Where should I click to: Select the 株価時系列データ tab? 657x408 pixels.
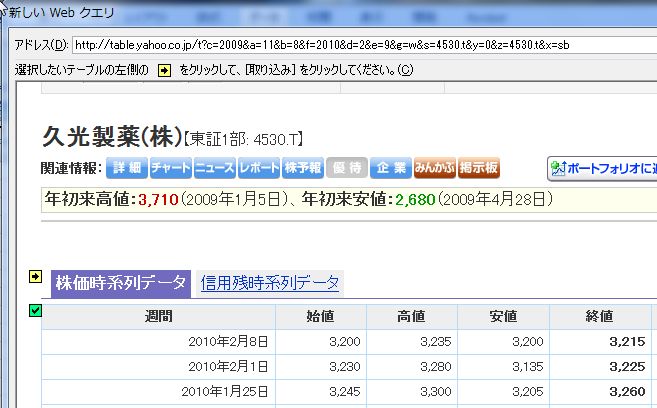click(x=121, y=284)
